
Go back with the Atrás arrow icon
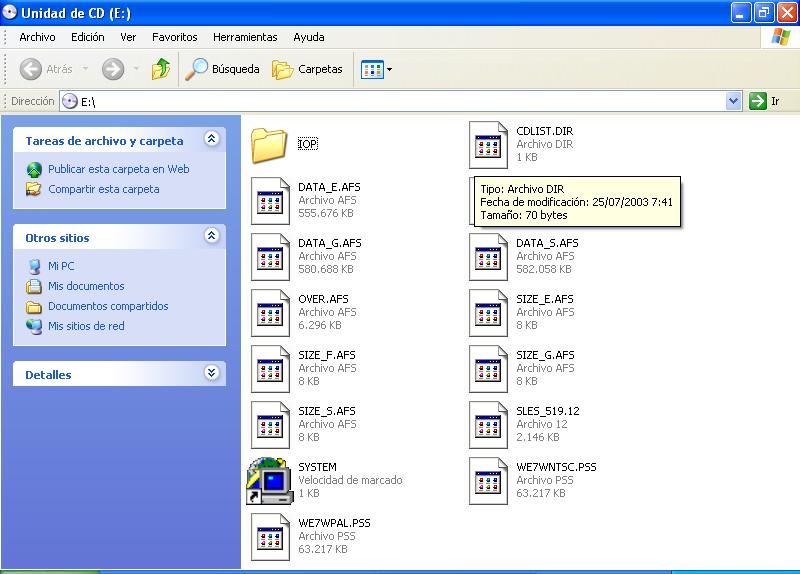pos(31,69)
